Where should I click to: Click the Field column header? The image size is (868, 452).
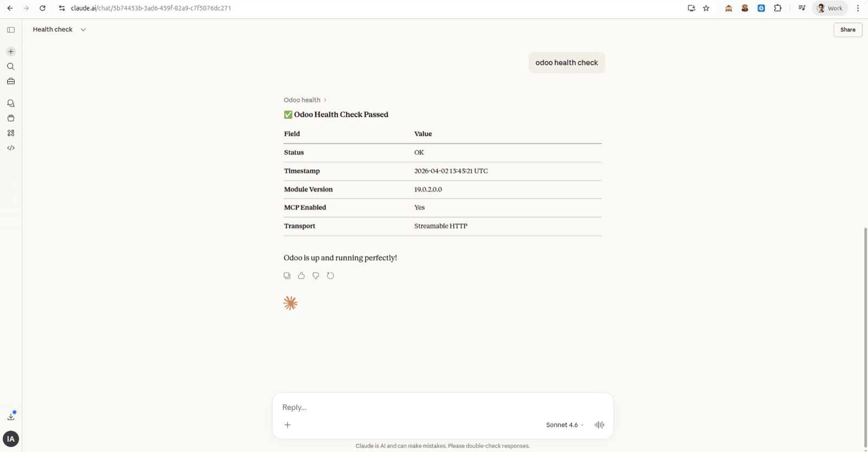coord(292,134)
